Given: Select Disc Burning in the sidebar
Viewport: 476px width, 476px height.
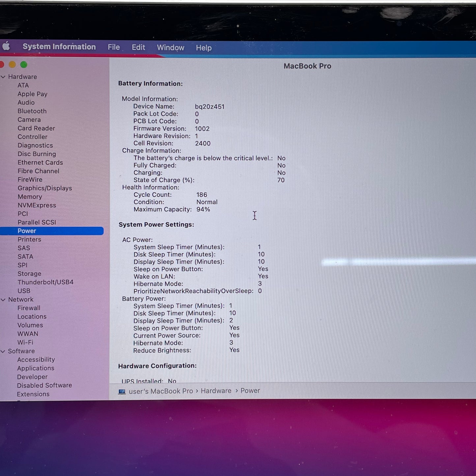Looking at the screenshot, I should (37, 154).
